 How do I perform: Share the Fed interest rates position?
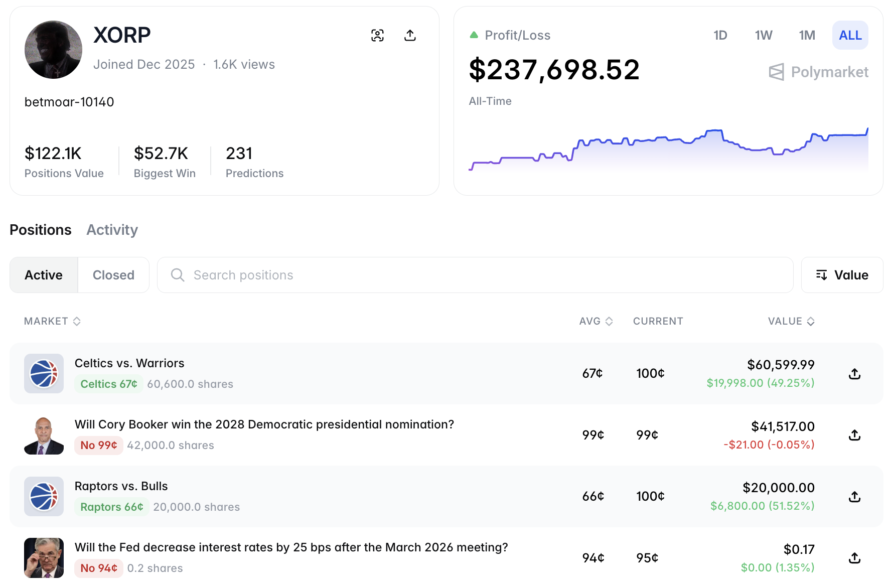pyautogui.click(x=854, y=558)
